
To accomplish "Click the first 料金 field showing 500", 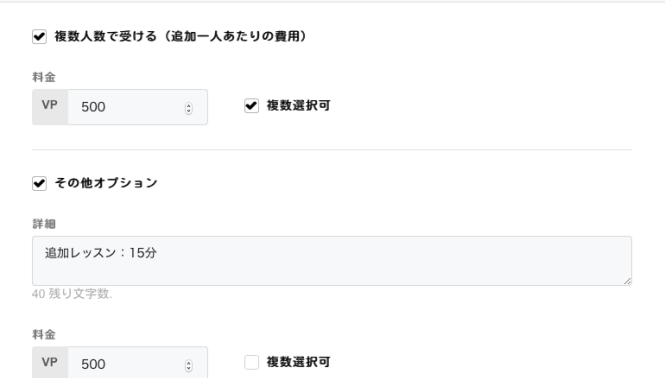I will pyautogui.click(x=137, y=107).
